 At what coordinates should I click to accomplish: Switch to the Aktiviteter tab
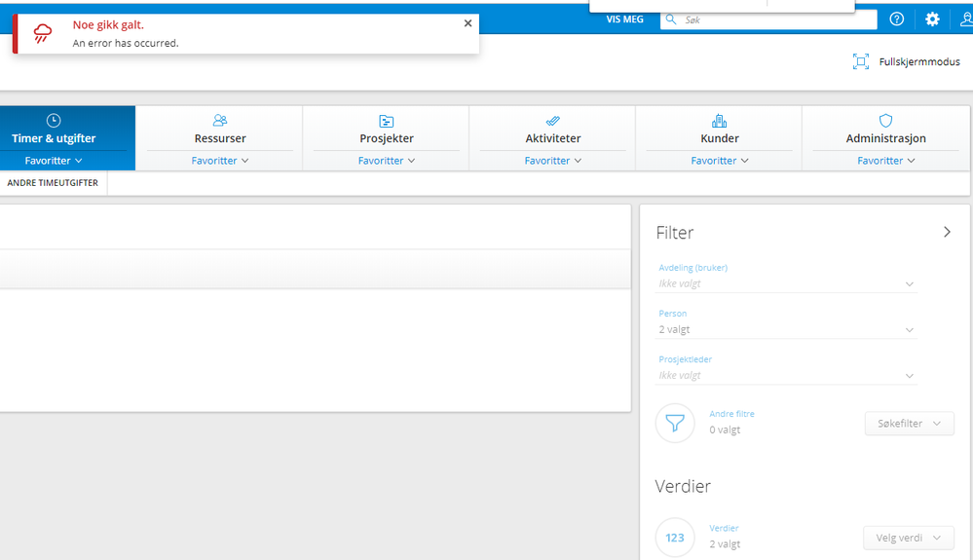(x=553, y=138)
